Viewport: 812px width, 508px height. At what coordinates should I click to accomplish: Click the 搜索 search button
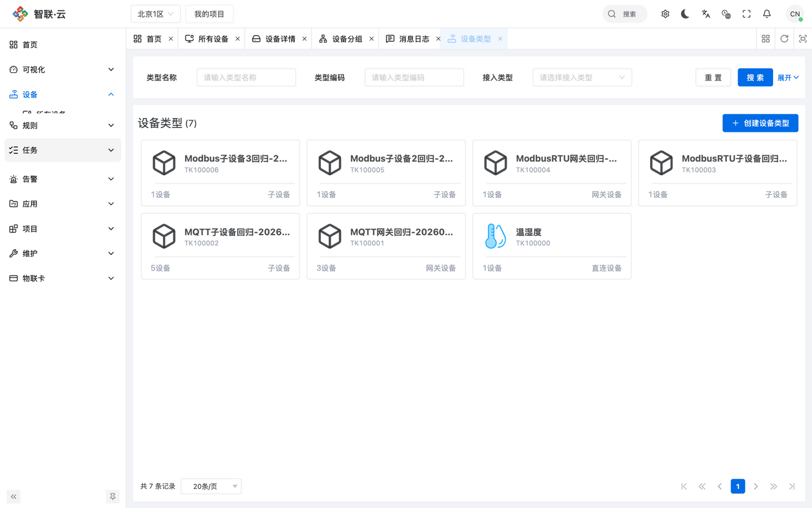(x=755, y=77)
